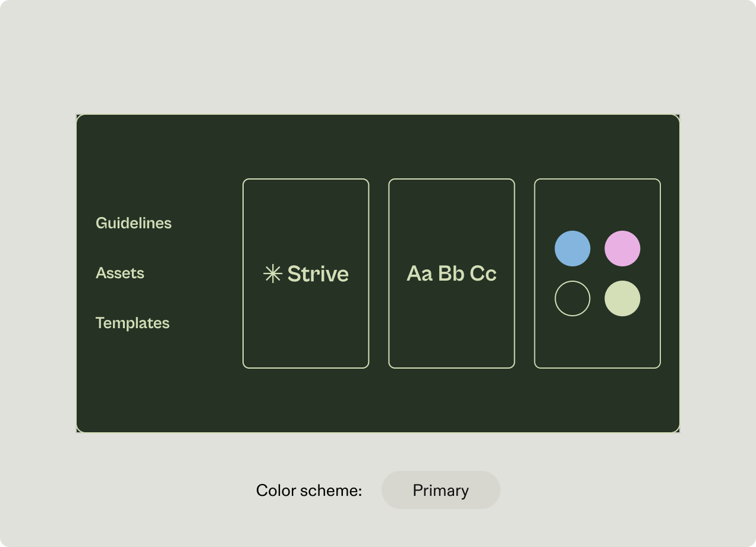Open the Primary color scheme dropdown

[x=440, y=490]
